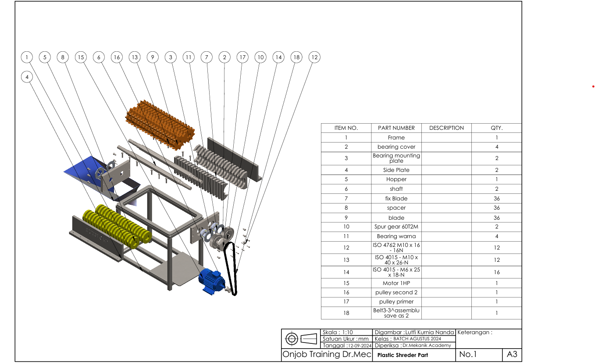Image resolution: width=595 pixels, height=364 pixels.
Task: Click the QTY. column header
Action: coord(496,128)
